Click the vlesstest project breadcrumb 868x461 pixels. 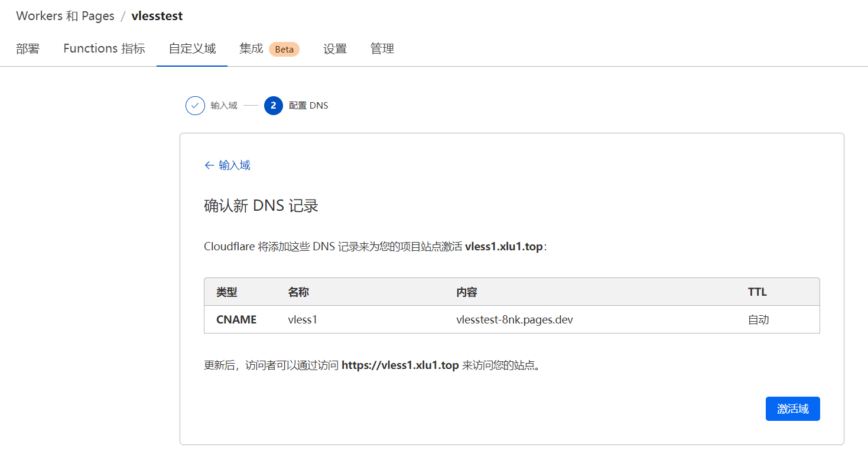tap(157, 16)
